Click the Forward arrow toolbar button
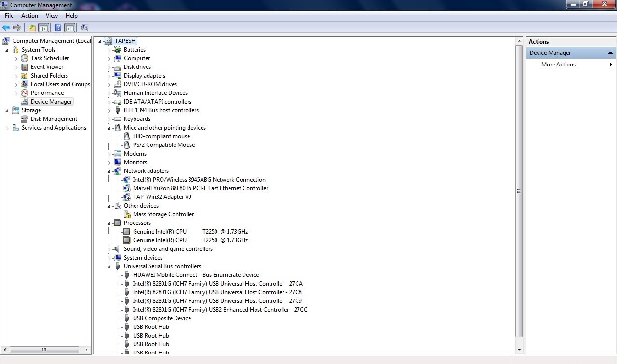620x364 pixels. [17, 27]
